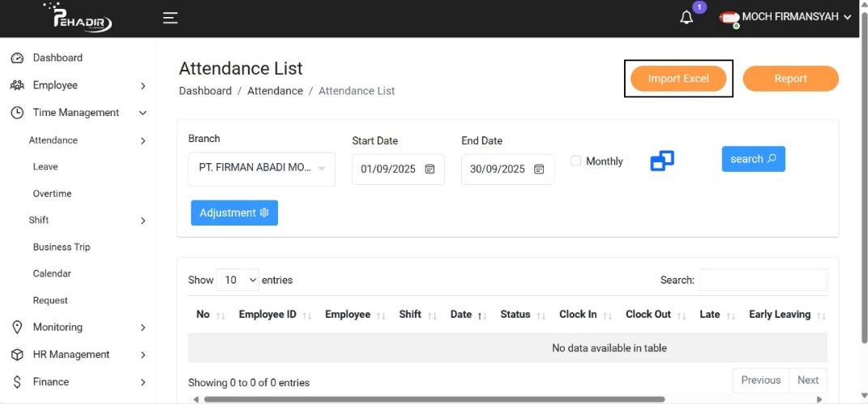The height and width of the screenshot is (404, 868).
Task: Click the notification bell icon
Action: tap(686, 18)
